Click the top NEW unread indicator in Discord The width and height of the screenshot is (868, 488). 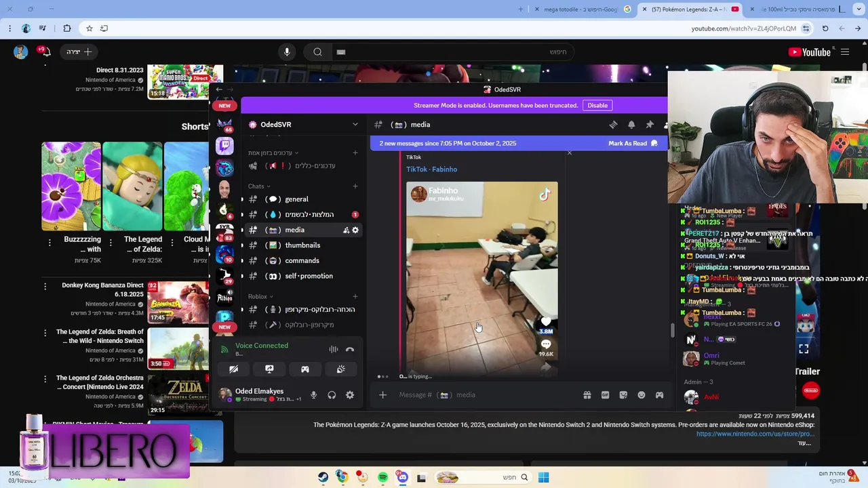(224, 106)
